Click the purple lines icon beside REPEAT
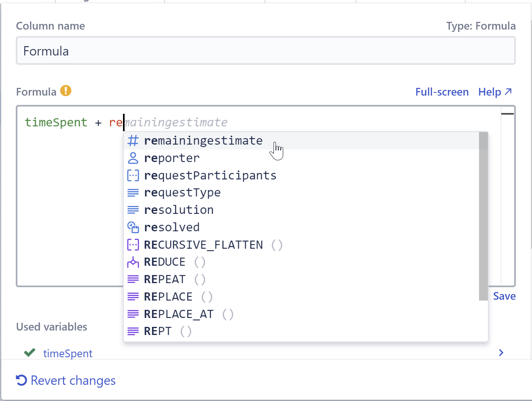The image size is (532, 401). coord(133,279)
